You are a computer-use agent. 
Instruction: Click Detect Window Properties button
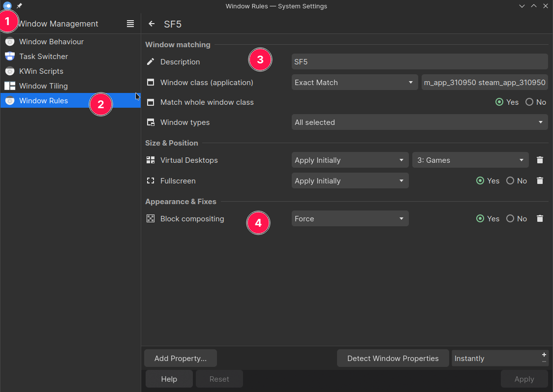coord(393,358)
